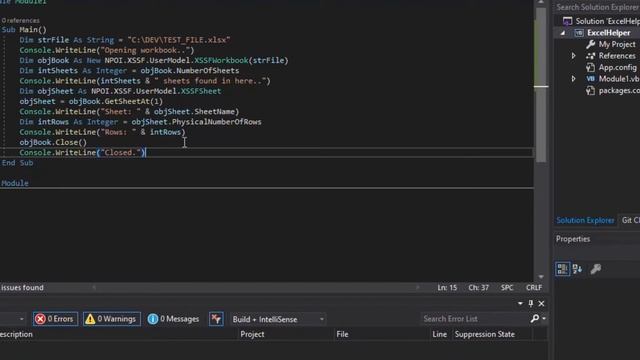Select the ExcelHelper project node
This screenshot has width=640, height=360.
pyautogui.click(x=608, y=33)
